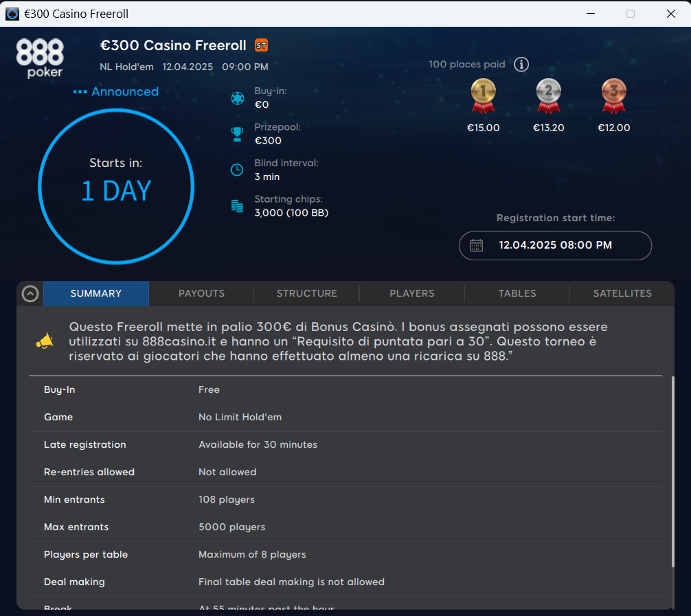Switch to the Payouts tab
The height and width of the screenshot is (616, 691).
tap(201, 293)
